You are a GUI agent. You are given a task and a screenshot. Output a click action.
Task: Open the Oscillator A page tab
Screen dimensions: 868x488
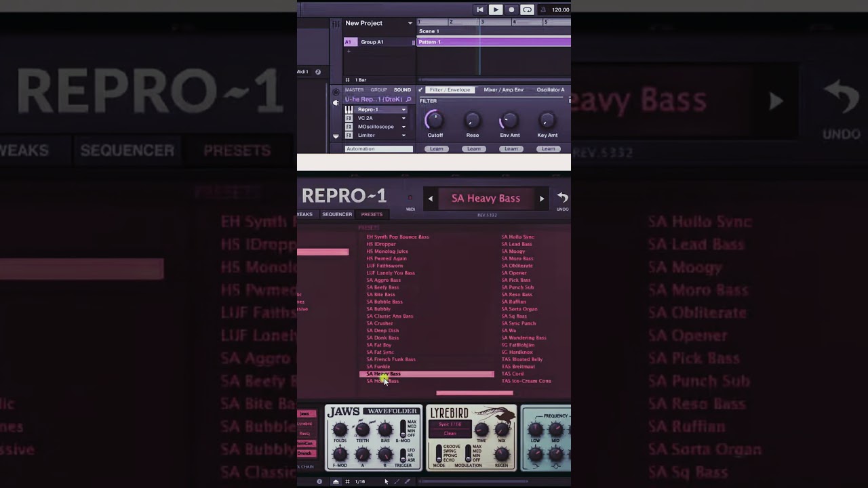coord(551,89)
